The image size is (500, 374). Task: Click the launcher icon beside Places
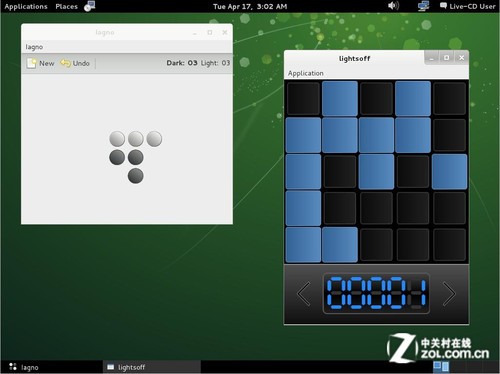click(89, 6)
